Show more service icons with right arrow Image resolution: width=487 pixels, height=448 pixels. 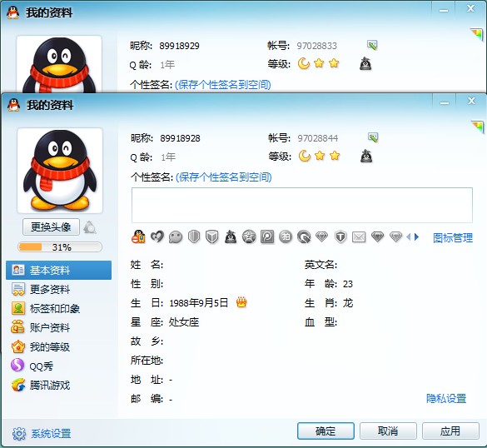(416, 237)
